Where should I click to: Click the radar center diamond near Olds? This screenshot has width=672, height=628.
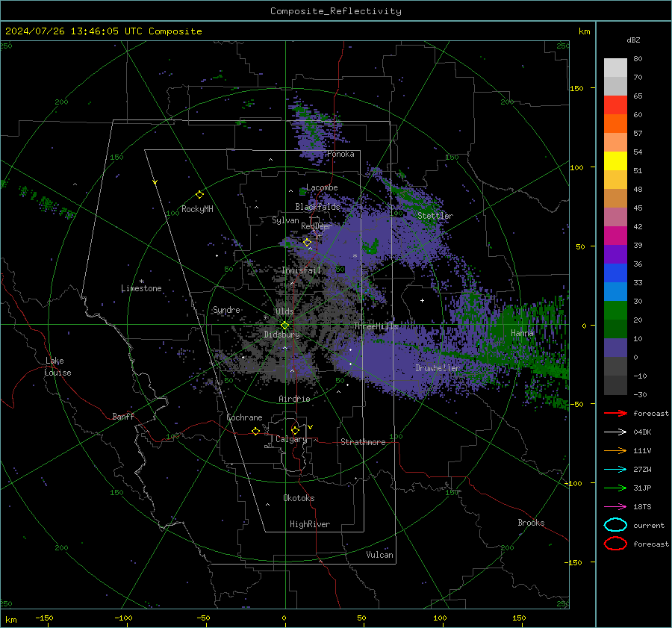(x=284, y=326)
